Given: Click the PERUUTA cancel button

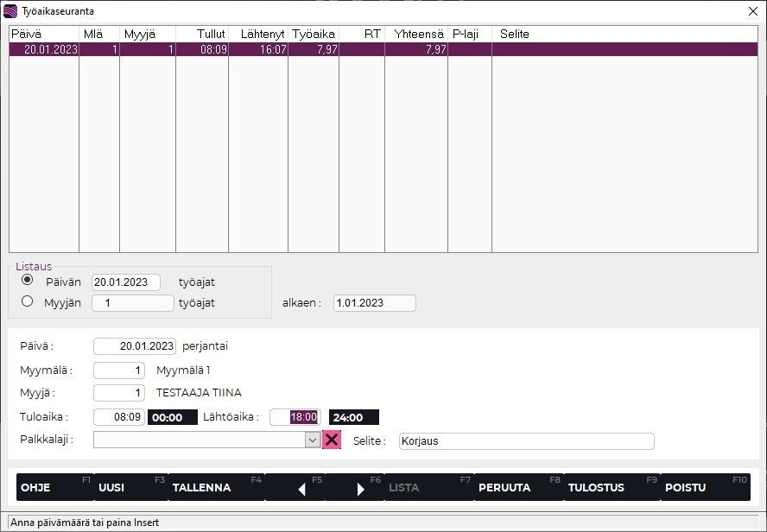Looking at the screenshot, I should point(513,487).
